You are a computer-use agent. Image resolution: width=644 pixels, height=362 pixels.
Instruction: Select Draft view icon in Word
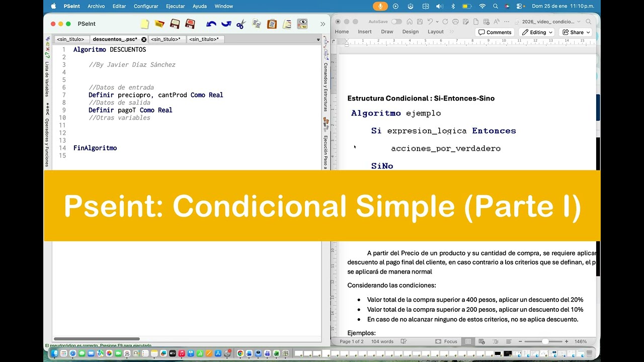[x=509, y=341]
